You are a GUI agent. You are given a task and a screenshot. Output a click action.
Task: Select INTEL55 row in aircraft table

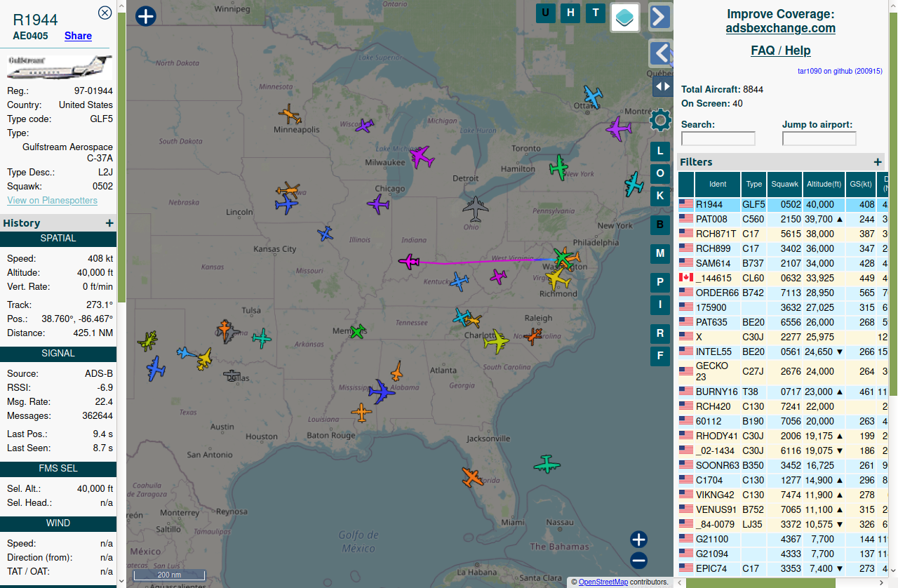tap(783, 352)
